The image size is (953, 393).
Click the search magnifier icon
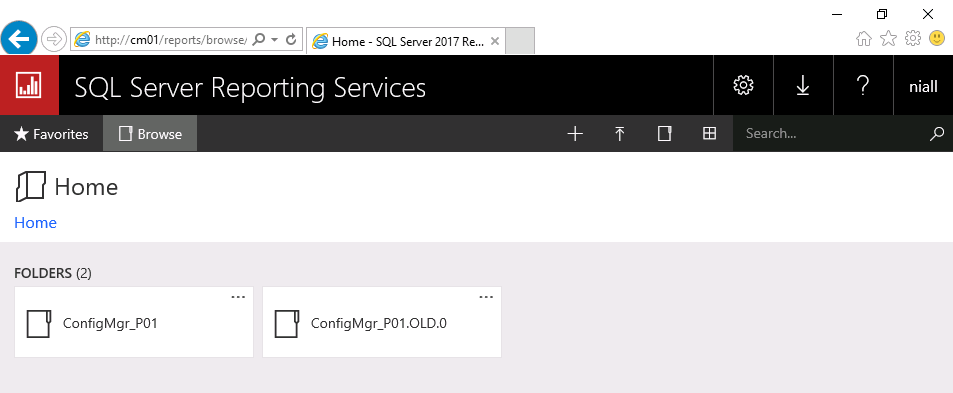937,134
